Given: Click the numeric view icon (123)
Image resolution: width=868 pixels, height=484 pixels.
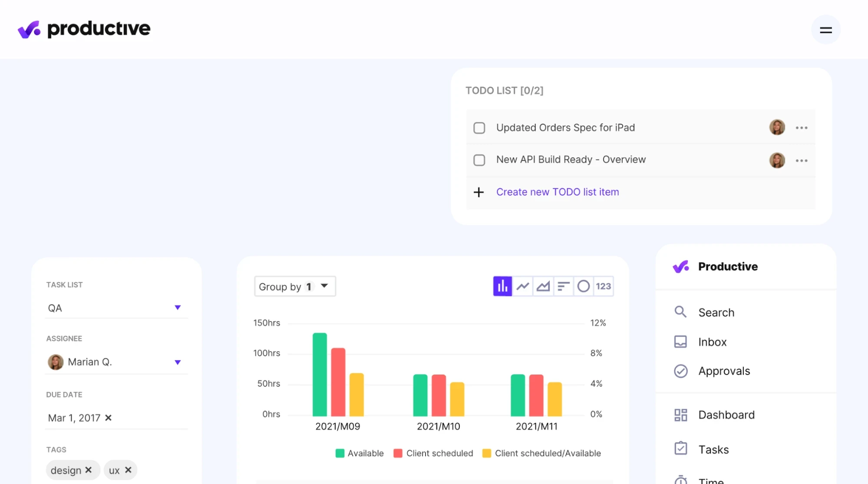Looking at the screenshot, I should (603, 286).
